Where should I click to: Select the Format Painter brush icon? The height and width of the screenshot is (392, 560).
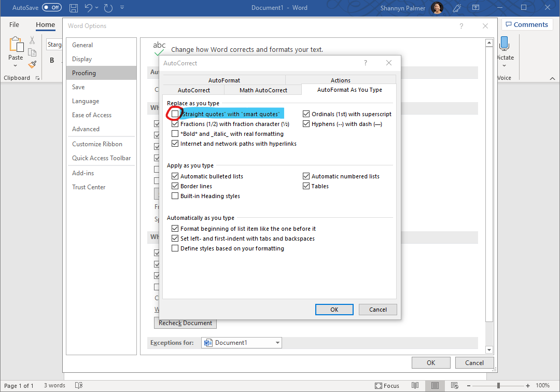point(32,65)
